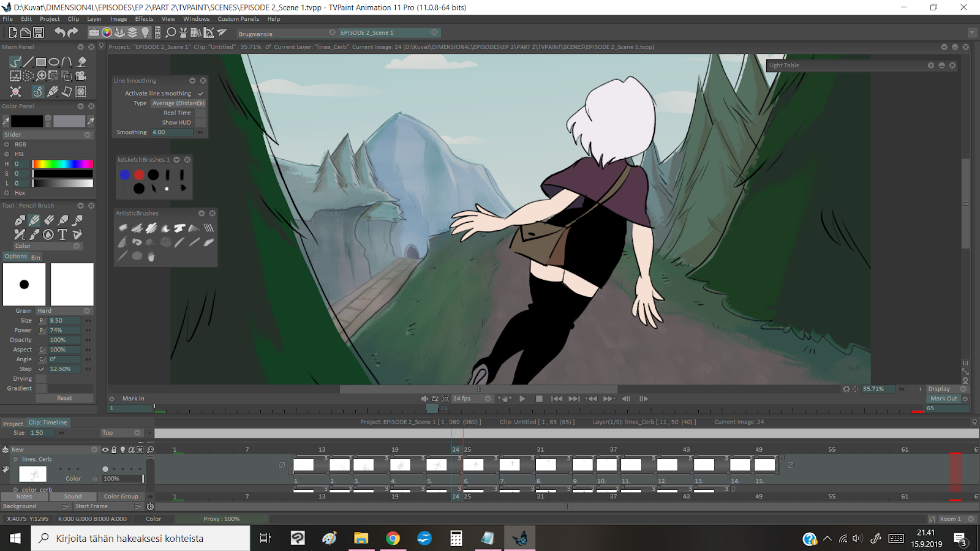The image size is (980, 551).
Task: Open the Camera tool
Action: pyautogui.click(x=81, y=76)
